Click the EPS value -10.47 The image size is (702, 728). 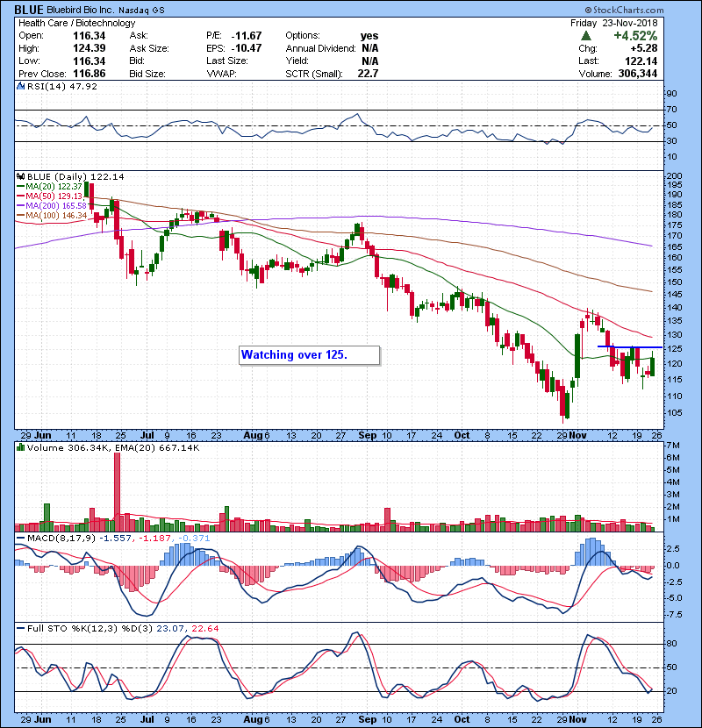(247, 48)
